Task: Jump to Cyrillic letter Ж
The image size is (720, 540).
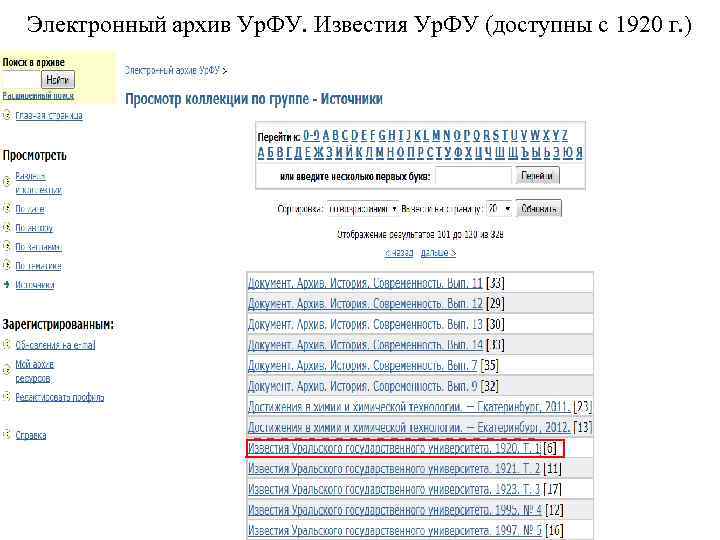Action: click(318, 152)
